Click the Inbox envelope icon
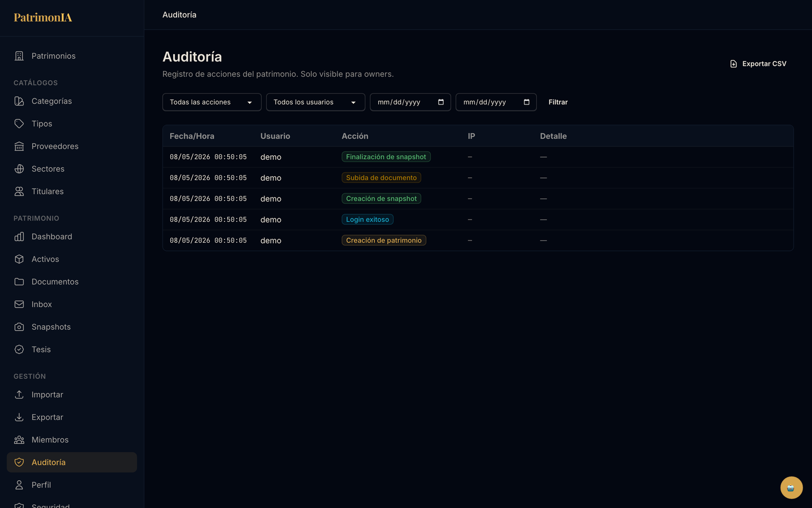Image resolution: width=812 pixels, height=508 pixels. [19, 304]
